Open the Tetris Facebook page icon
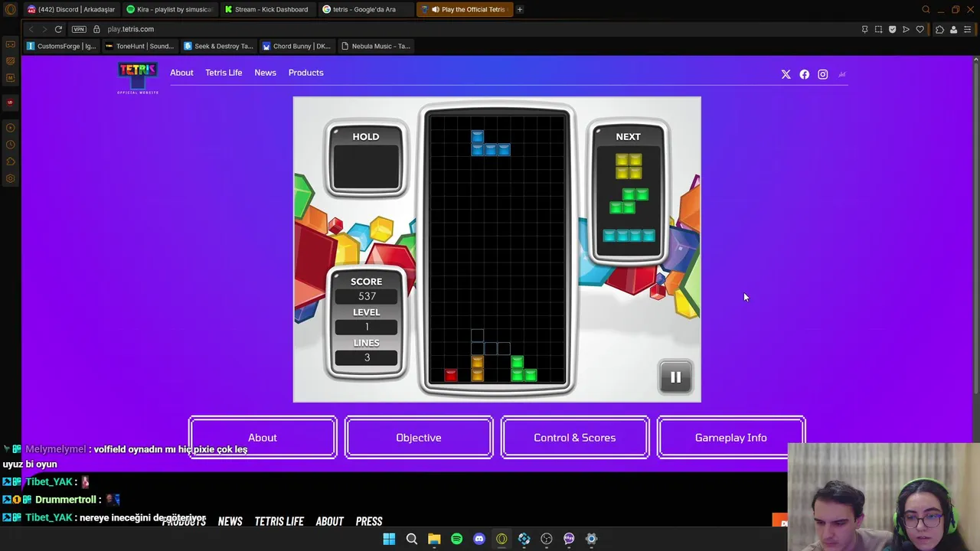 [x=804, y=74]
